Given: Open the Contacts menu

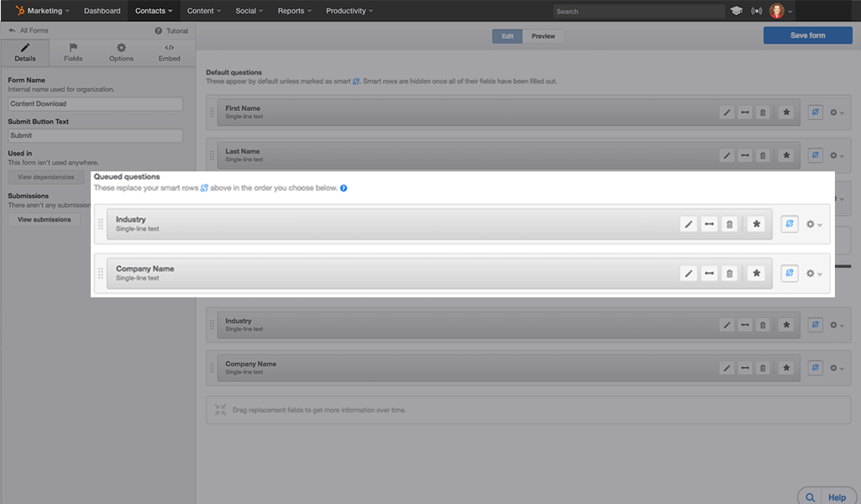Looking at the screenshot, I should click(x=153, y=10).
